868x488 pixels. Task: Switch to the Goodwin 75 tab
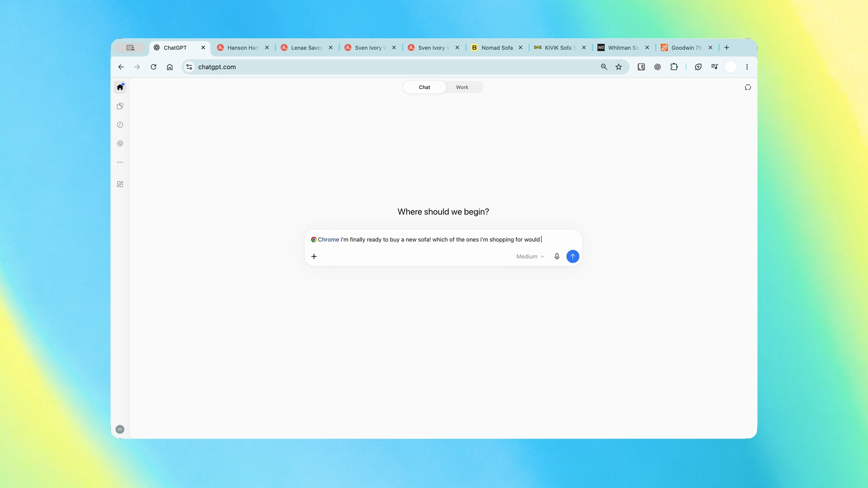pos(686,47)
